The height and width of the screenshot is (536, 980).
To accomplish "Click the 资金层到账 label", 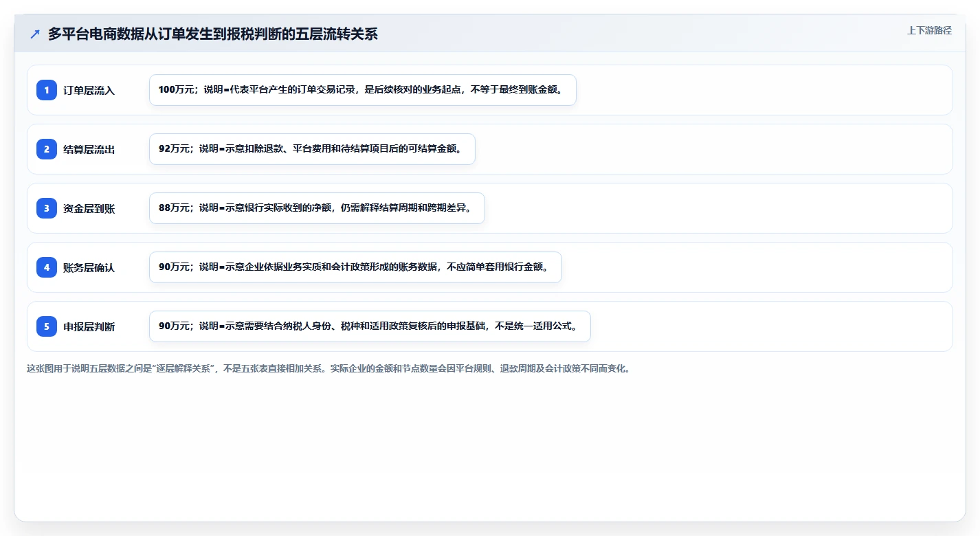I will [x=89, y=208].
